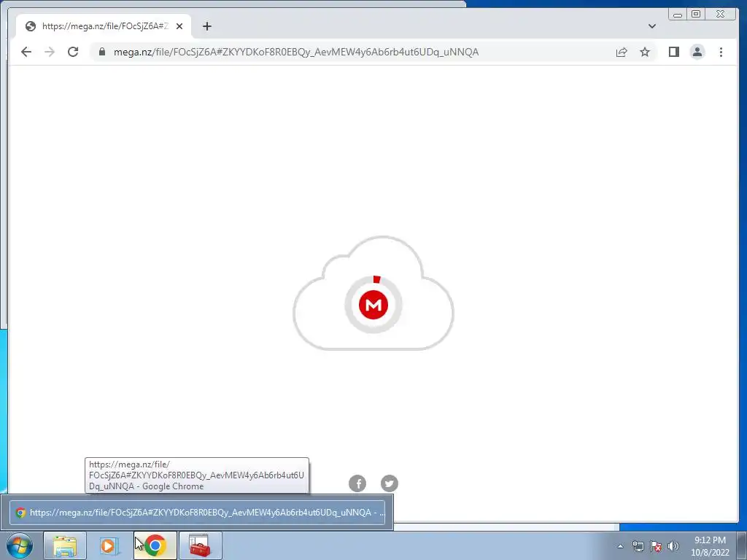747x560 pixels.
Task: Open the Chrome profile avatar menu
Action: point(697,52)
